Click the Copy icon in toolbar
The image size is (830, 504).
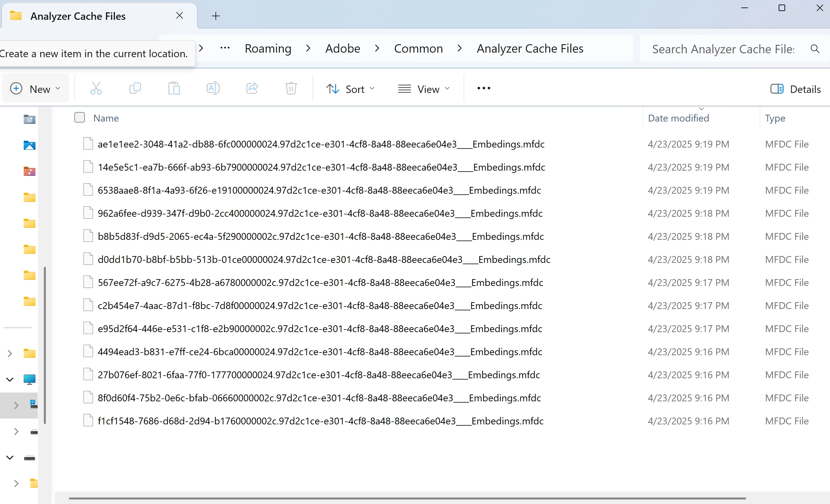(135, 89)
